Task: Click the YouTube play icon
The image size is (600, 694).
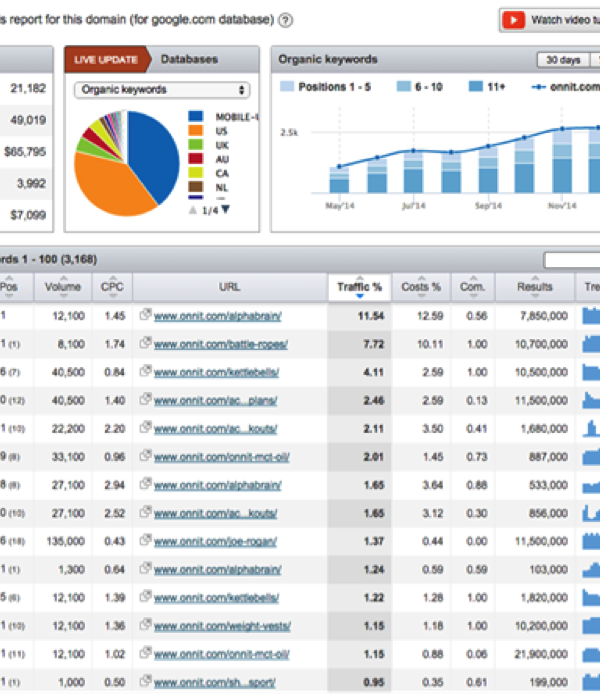Action: (x=514, y=19)
